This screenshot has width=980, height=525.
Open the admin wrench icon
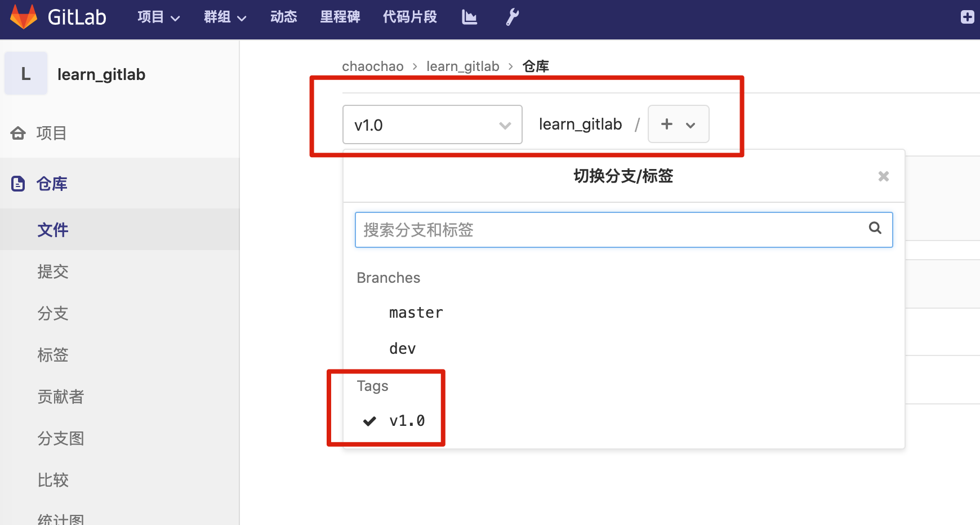[x=512, y=17]
